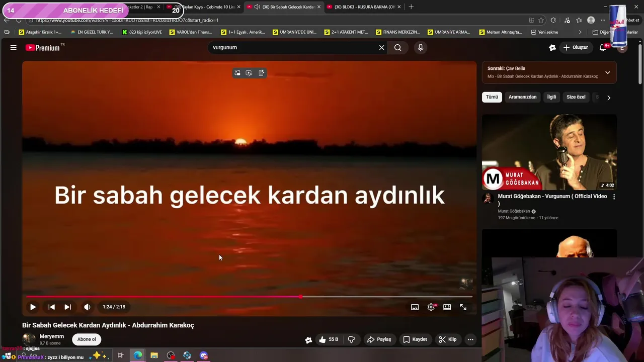Switch player to theater mode
644x362 pixels.
click(x=447, y=307)
